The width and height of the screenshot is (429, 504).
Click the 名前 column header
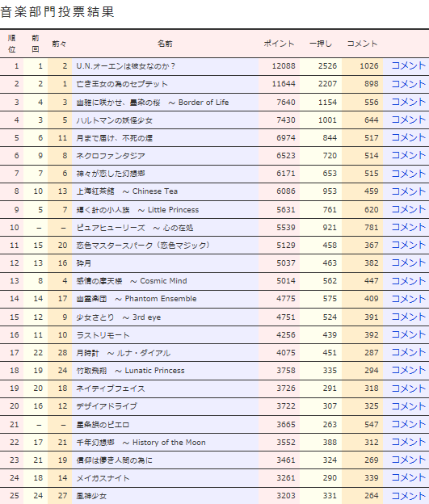tap(165, 44)
